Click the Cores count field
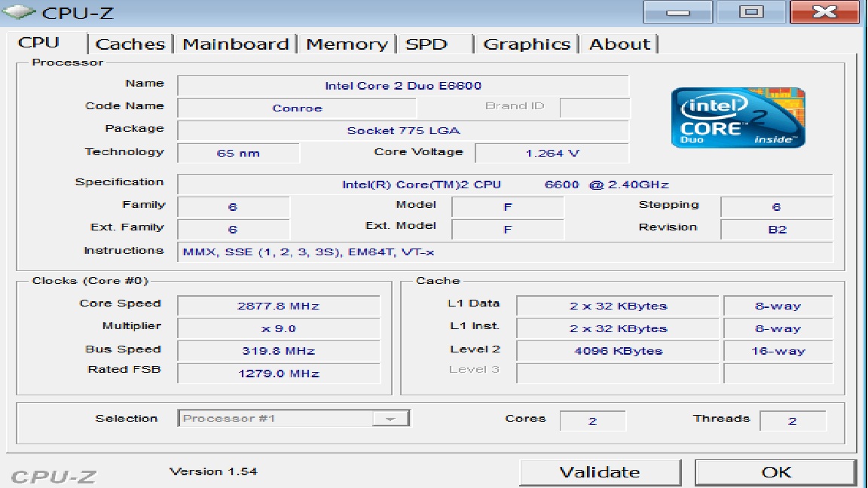Screen dimensions: 868x488 pos(592,421)
